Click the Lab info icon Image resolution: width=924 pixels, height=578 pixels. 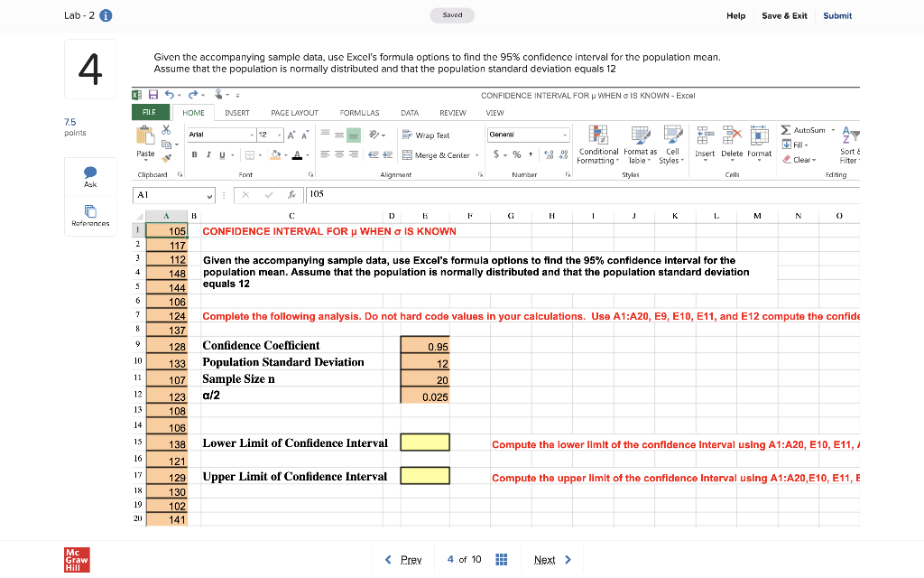coord(106,16)
